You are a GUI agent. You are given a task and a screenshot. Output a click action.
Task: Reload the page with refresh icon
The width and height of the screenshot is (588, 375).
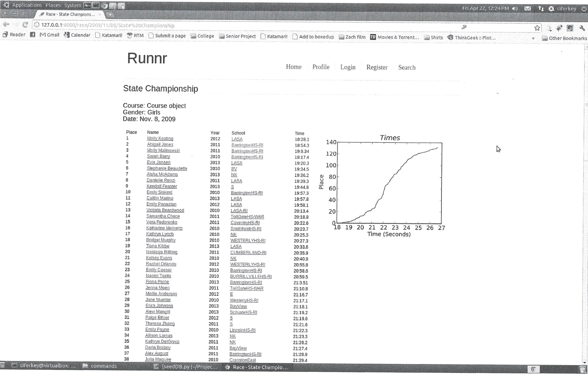tap(25, 25)
